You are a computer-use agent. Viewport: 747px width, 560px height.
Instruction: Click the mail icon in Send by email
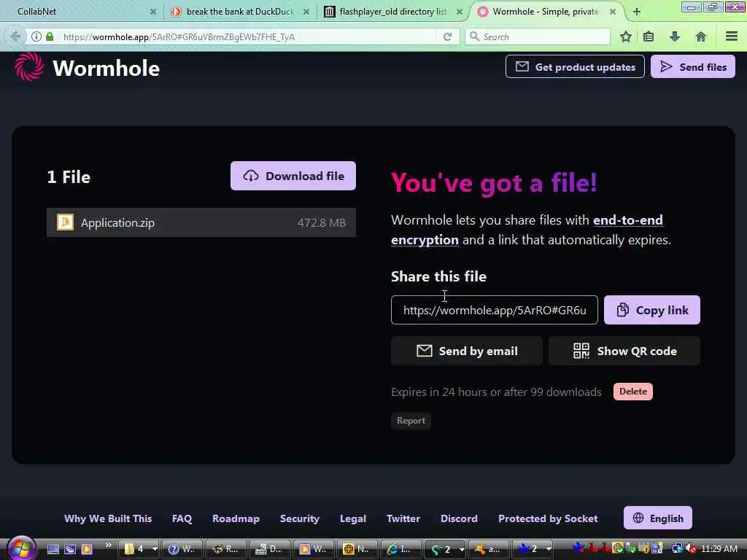tap(424, 351)
